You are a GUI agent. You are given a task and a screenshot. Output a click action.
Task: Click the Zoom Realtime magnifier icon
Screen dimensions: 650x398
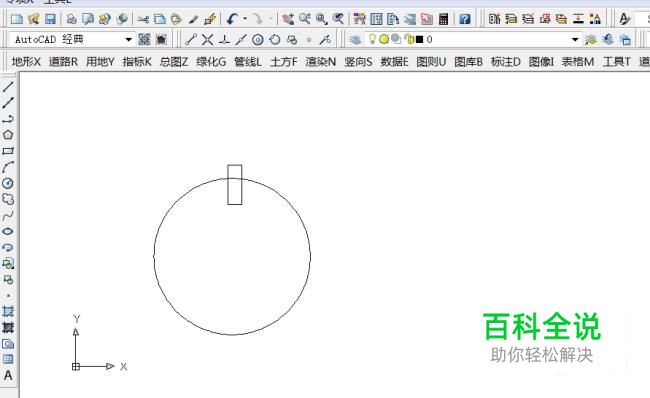pos(305,19)
